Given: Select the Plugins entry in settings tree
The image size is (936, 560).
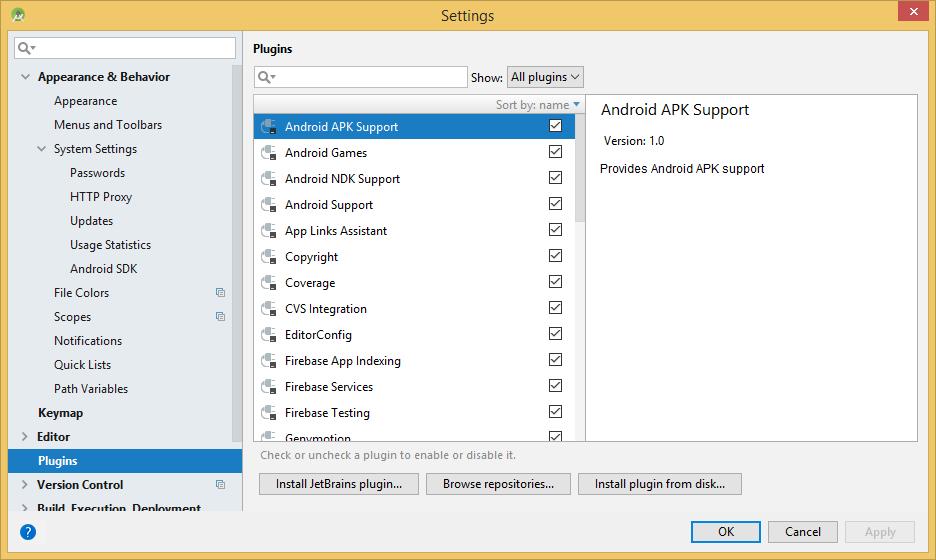Looking at the screenshot, I should coord(125,461).
